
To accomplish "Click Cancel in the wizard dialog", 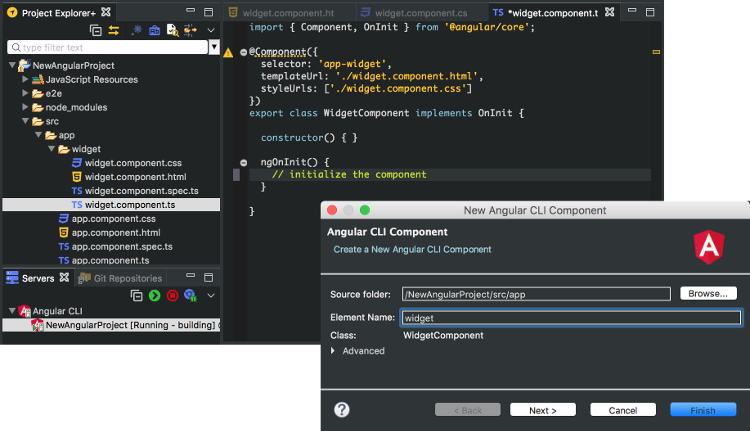I will [x=623, y=410].
